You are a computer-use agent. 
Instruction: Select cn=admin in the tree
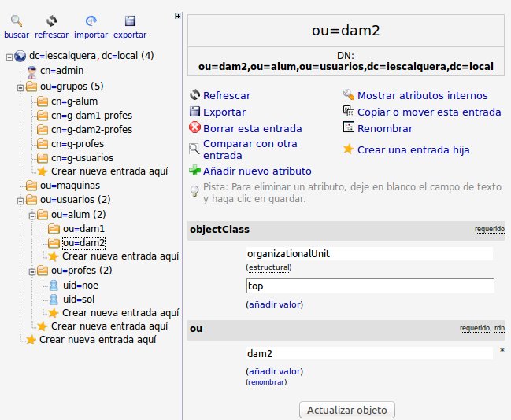click(x=62, y=71)
